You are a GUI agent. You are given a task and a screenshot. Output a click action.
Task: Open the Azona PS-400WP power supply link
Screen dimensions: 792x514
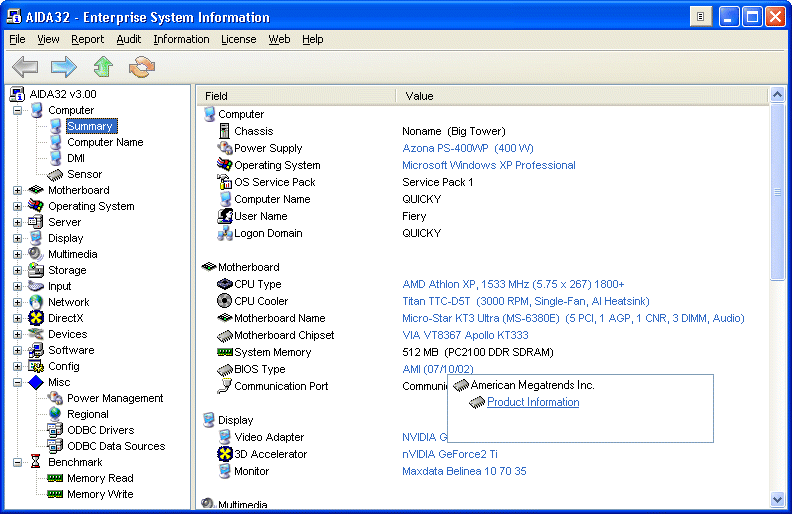click(468, 148)
